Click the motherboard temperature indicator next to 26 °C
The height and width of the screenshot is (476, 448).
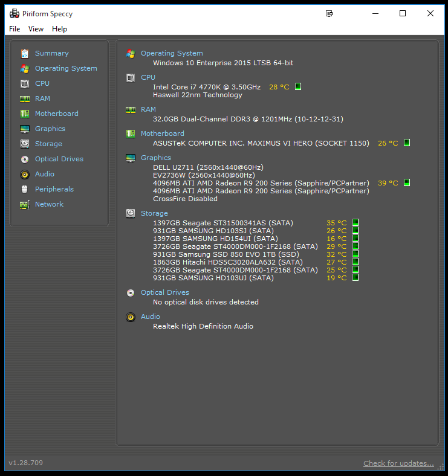click(407, 143)
